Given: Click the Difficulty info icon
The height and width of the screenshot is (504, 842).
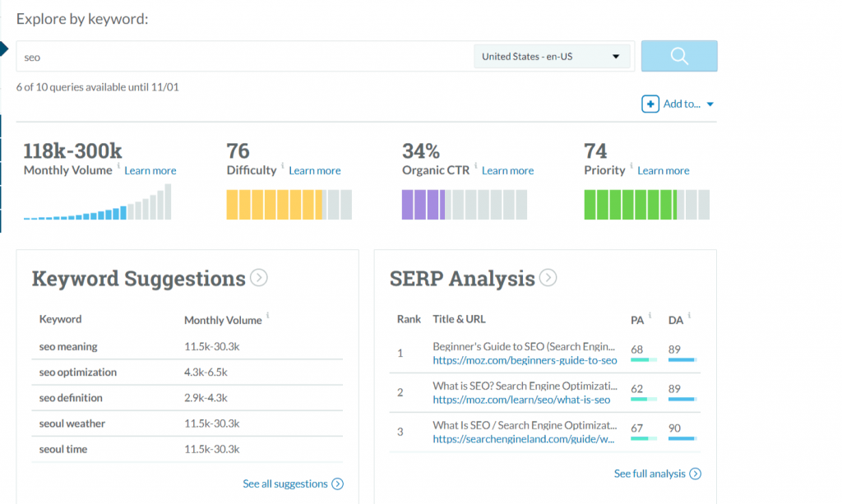Looking at the screenshot, I should click(x=283, y=165).
